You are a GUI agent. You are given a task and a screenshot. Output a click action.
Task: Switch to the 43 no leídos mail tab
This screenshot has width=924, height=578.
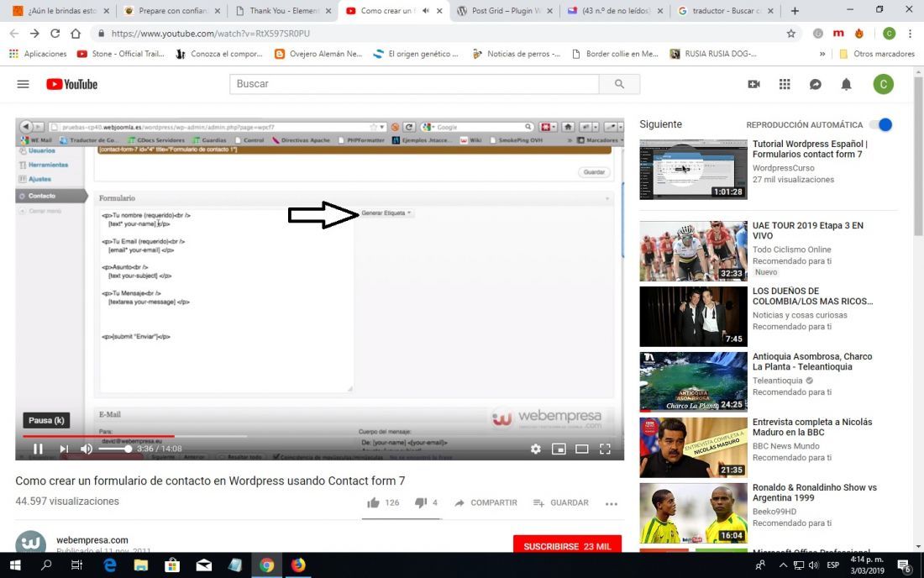pos(615,11)
